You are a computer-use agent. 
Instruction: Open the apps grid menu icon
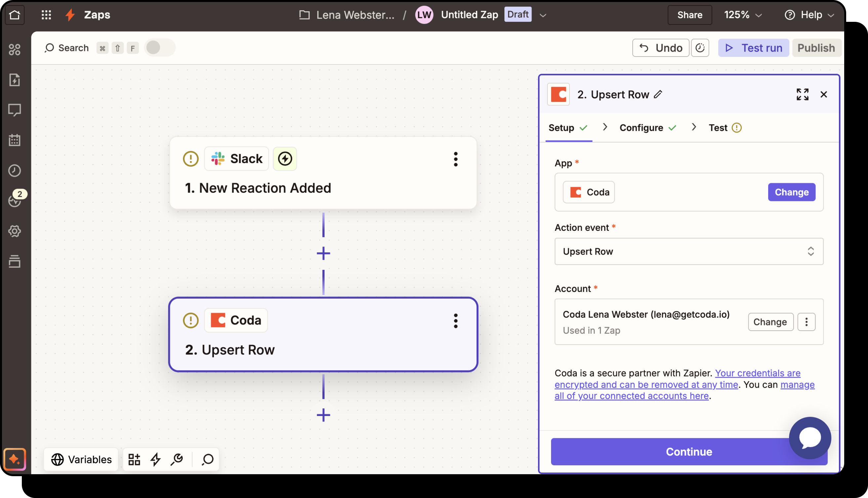pos(46,15)
